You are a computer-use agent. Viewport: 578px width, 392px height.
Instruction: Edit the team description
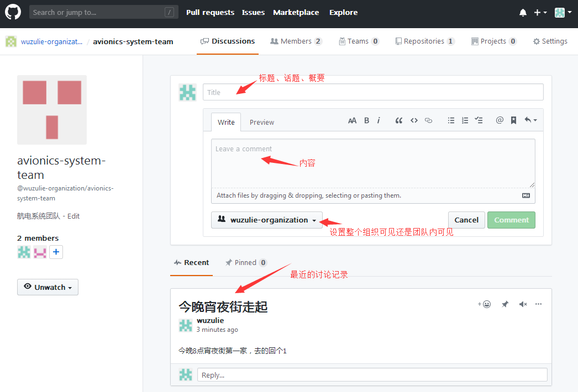[73, 216]
